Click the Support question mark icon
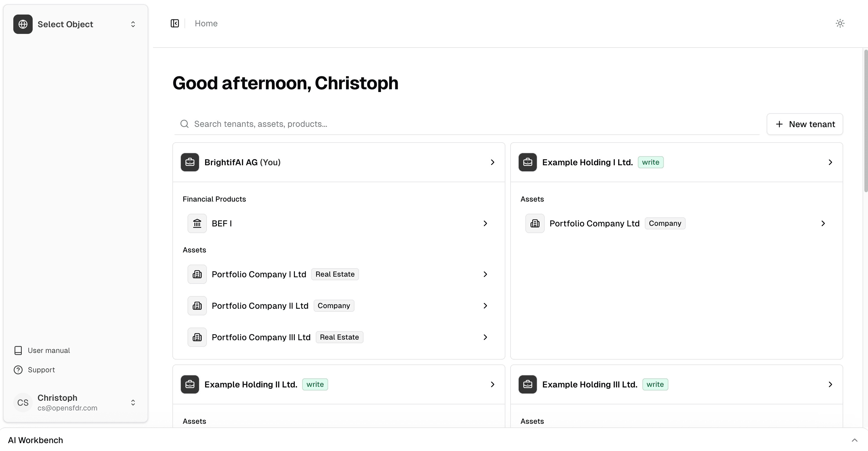Screen dimensions: 868x451 pyautogui.click(x=18, y=370)
